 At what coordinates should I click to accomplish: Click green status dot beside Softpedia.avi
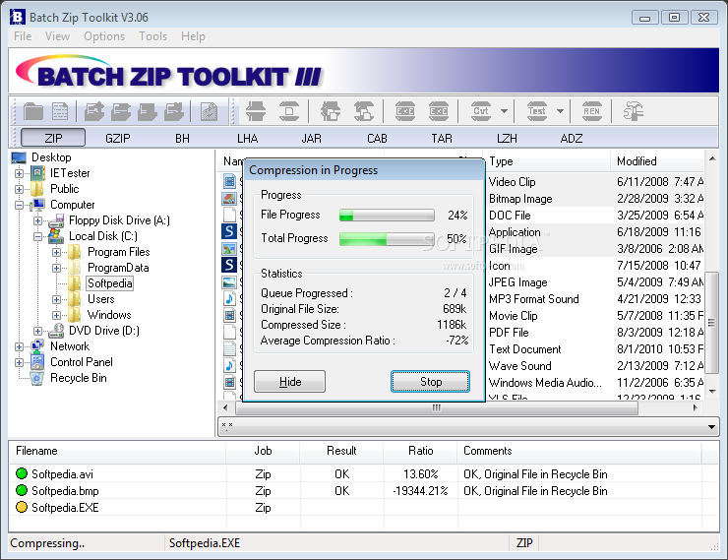coord(22,473)
